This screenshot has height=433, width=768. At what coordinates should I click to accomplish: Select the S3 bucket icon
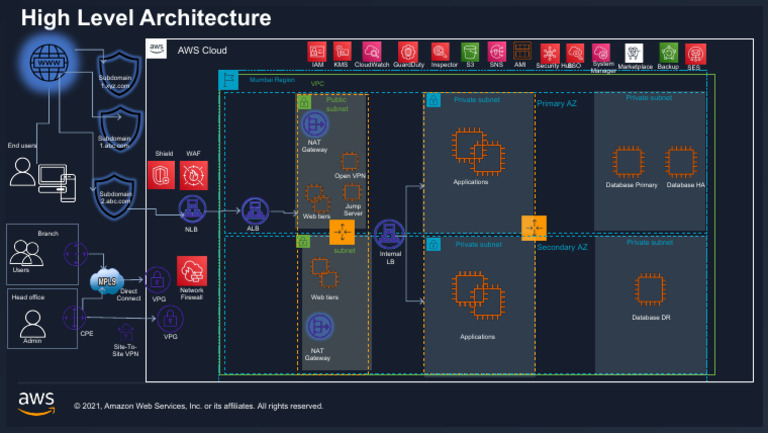pos(470,51)
